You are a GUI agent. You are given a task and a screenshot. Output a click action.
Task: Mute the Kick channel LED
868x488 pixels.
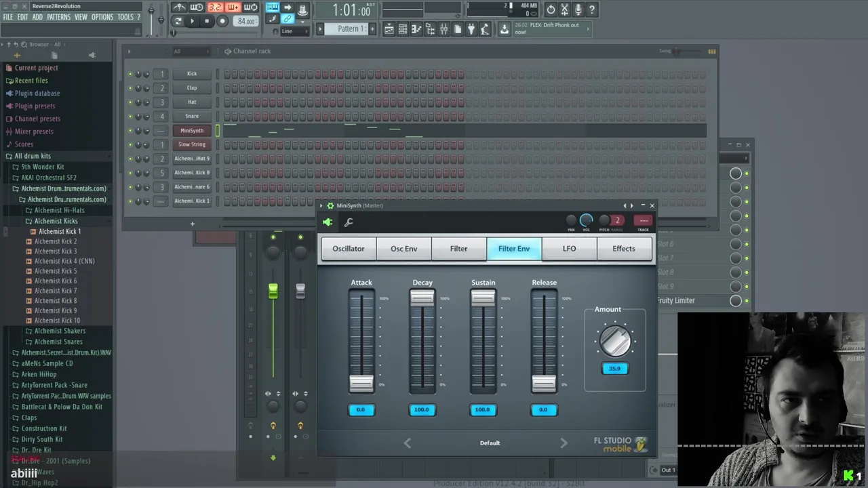pyautogui.click(x=130, y=73)
